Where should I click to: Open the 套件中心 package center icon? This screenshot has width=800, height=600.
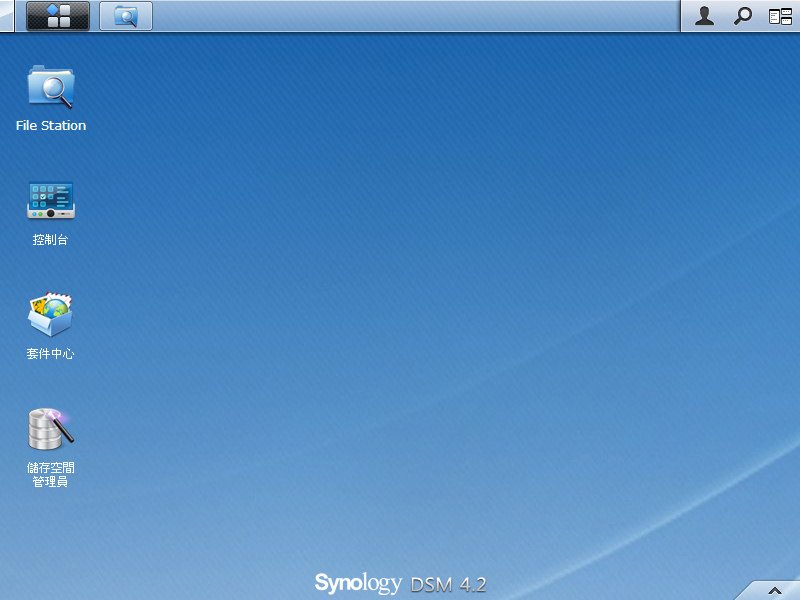(x=50, y=314)
